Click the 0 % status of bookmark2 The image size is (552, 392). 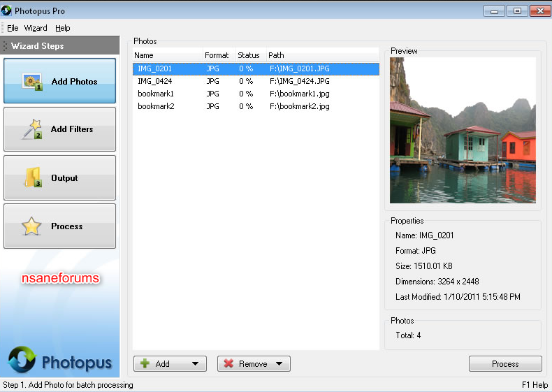point(246,106)
